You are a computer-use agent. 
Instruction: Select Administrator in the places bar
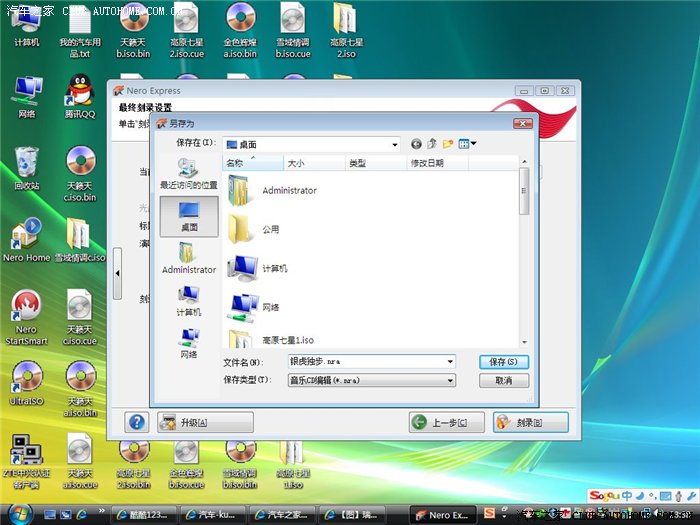(x=189, y=258)
